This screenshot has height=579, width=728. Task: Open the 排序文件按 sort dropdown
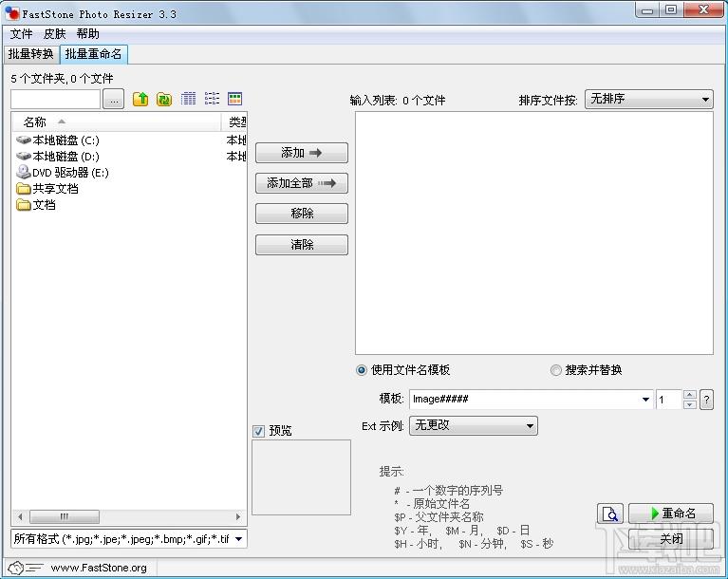coord(648,100)
